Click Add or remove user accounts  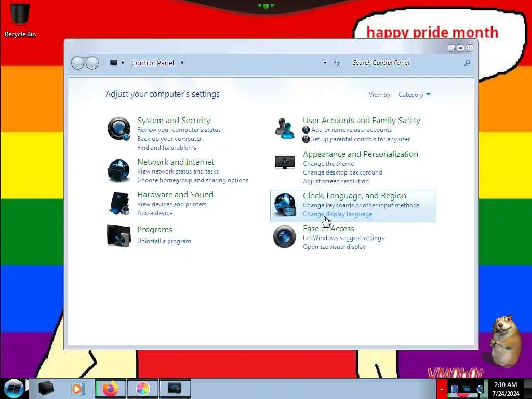coord(352,130)
